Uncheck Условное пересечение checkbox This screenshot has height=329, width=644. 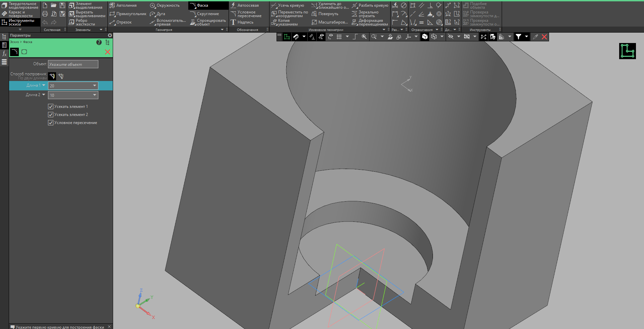click(x=51, y=123)
